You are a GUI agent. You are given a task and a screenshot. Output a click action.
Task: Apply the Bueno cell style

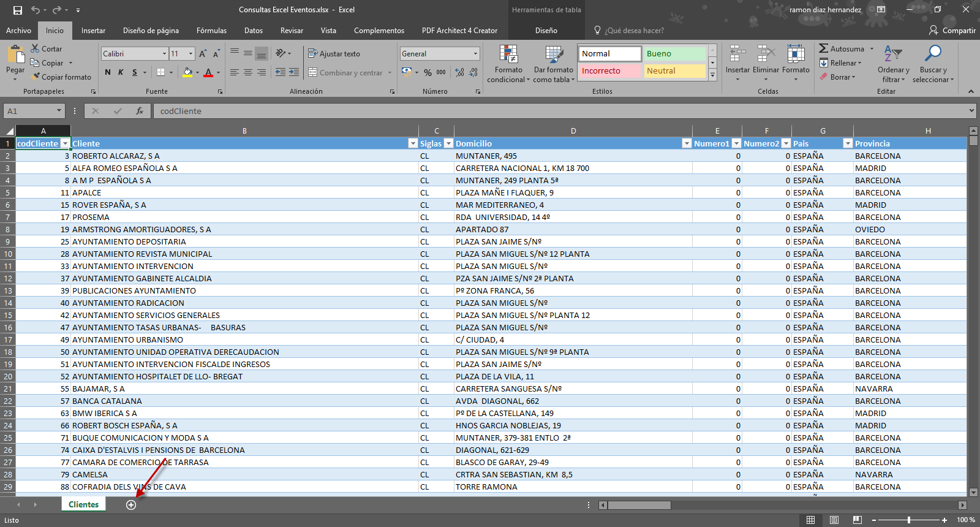click(674, 54)
